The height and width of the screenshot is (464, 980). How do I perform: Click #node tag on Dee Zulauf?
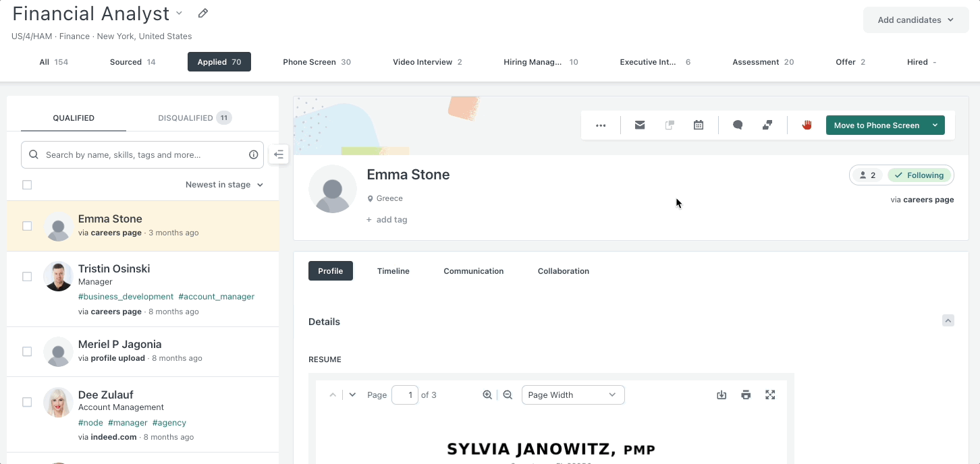pos(90,423)
